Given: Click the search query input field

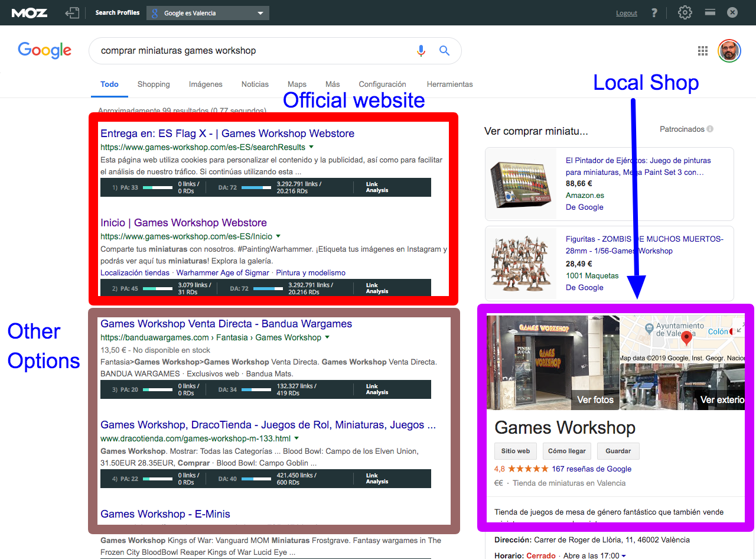Looking at the screenshot, I should [254, 51].
